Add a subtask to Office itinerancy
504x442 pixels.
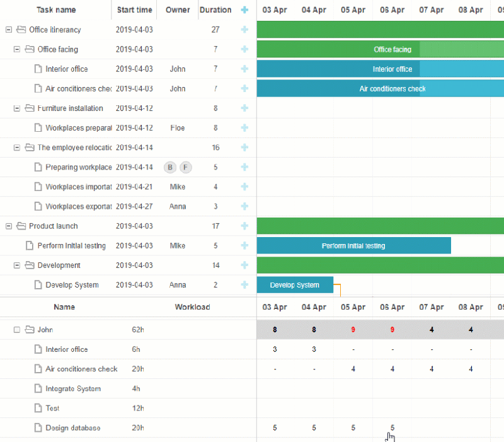[x=244, y=29]
